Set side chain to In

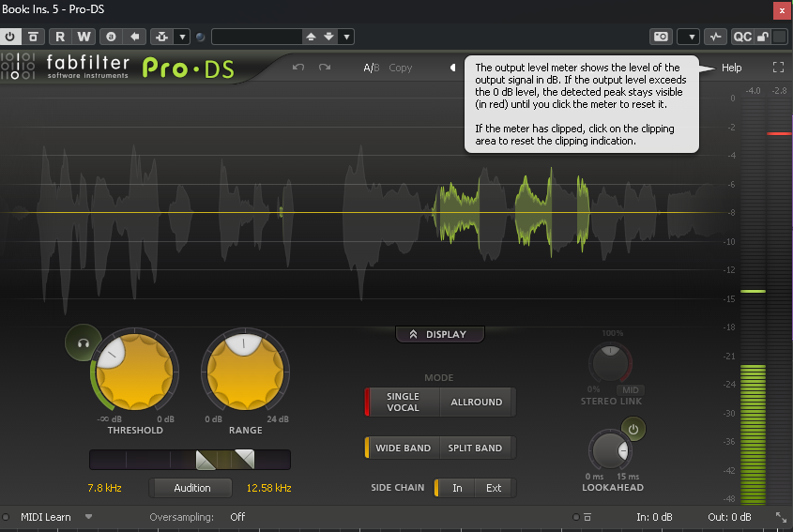pyautogui.click(x=457, y=488)
